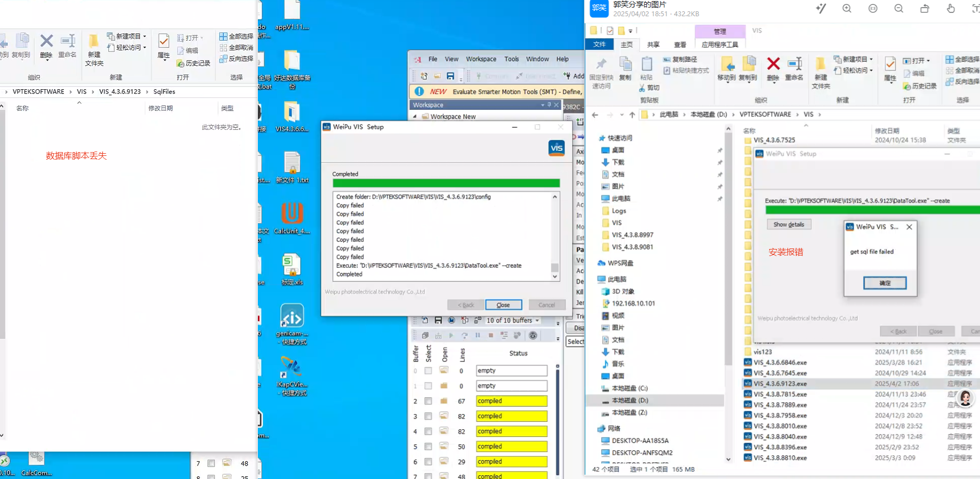Open the Tools menu
The height and width of the screenshot is (479, 980).
click(511, 59)
